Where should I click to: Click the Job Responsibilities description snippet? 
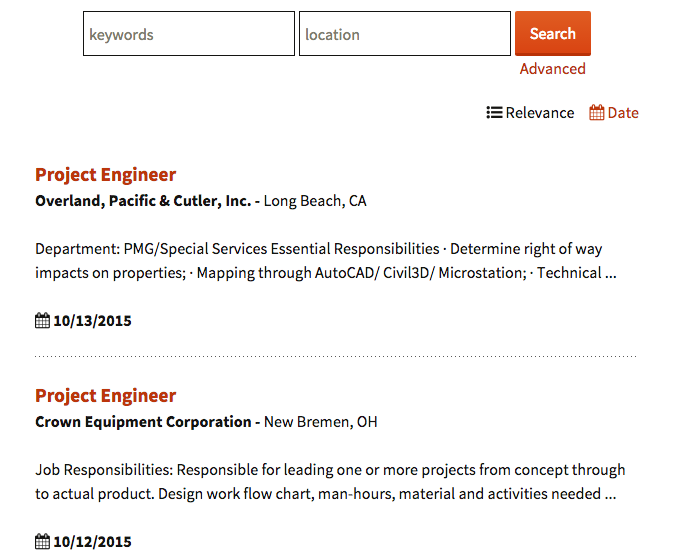click(x=330, y=482)
